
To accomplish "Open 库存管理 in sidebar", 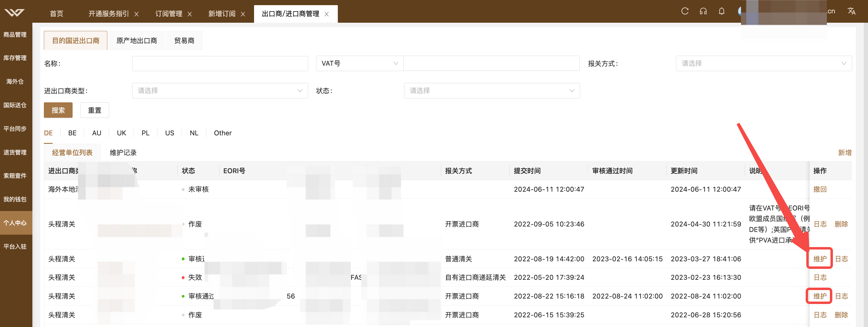I will point(15,58).
